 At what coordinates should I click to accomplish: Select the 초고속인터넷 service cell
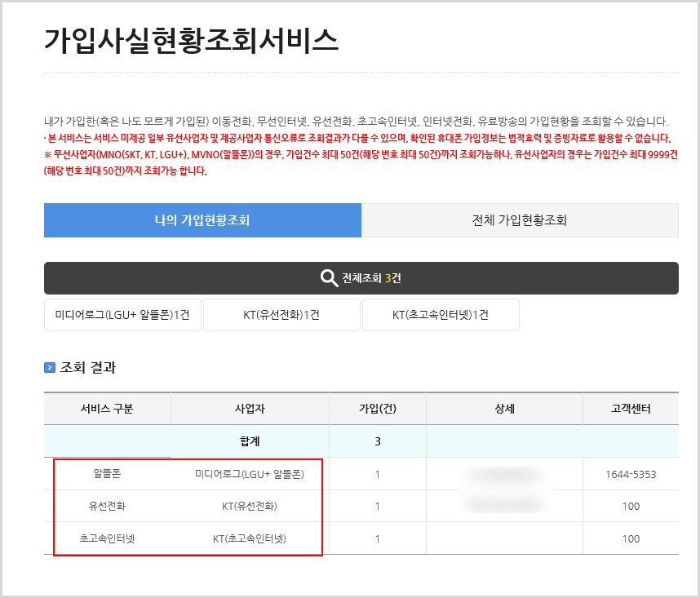107,538
